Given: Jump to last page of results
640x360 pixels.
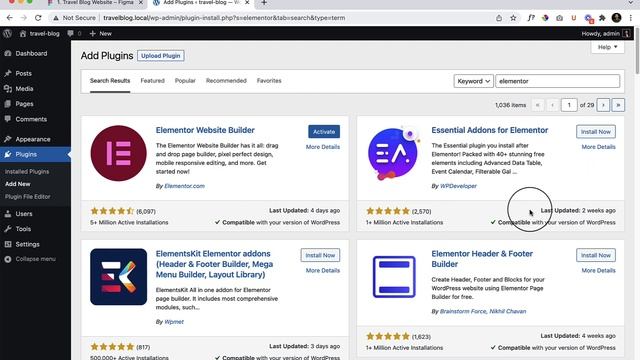Looking at the screenshot, I should (618, 105).
